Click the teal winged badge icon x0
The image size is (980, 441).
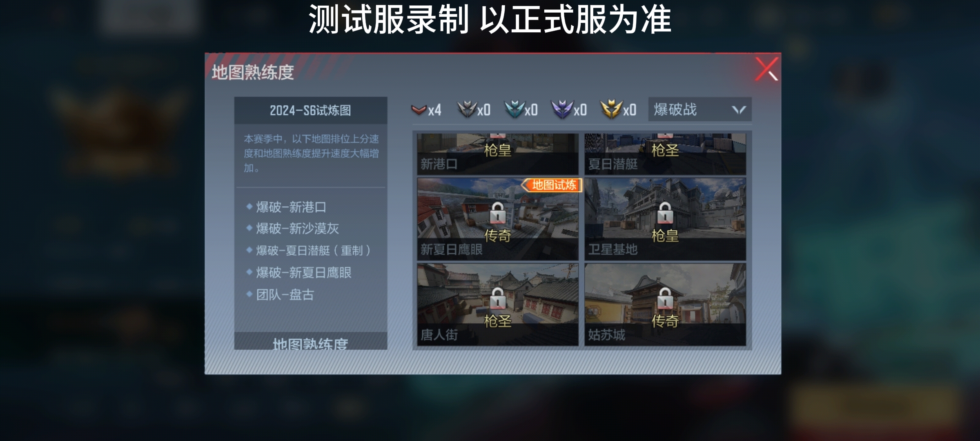point(514,109)
